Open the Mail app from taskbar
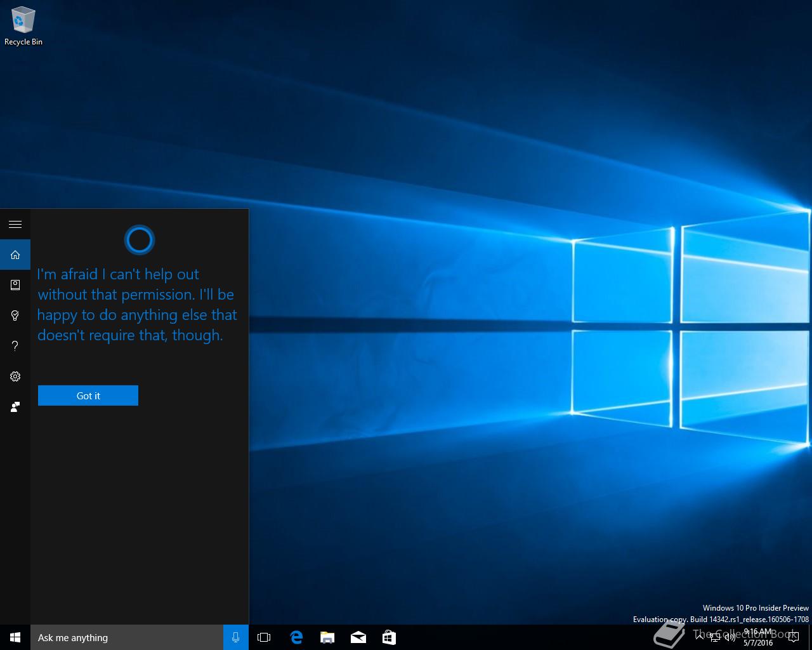Screen dimensions: 812x650 click(358, 637)
